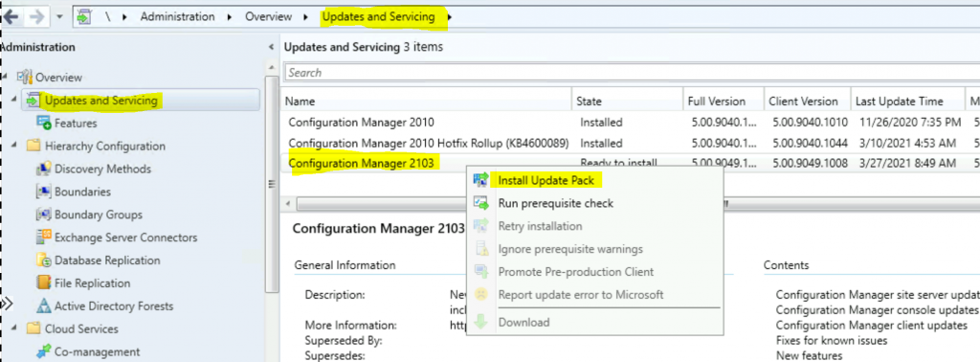Click the Exchange Server Connectors icon
The width and height of the screenshot is (980, 362).
[x=44, y=237]
